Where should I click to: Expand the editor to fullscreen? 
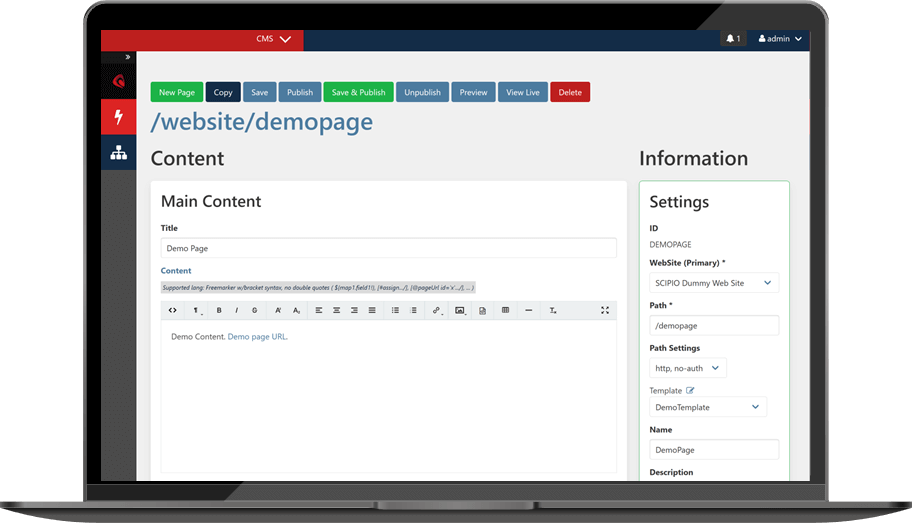click(x=605, y=311)
